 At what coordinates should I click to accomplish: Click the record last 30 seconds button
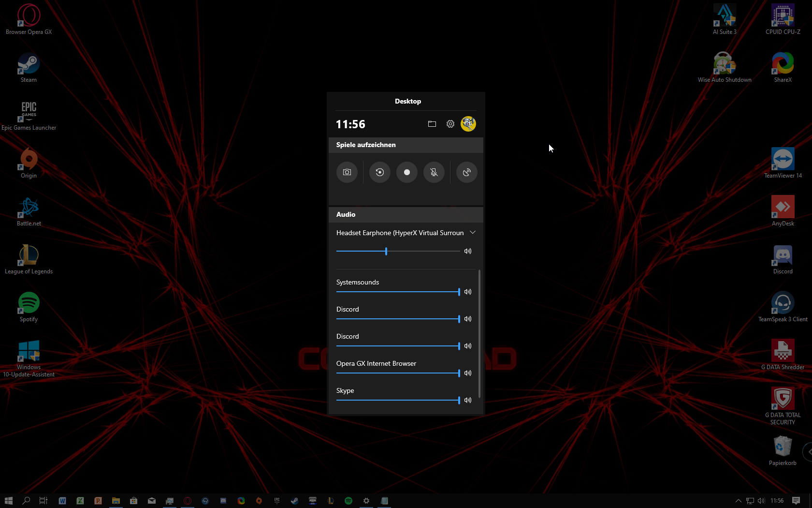pyautogui.click(x=380, y=172)
